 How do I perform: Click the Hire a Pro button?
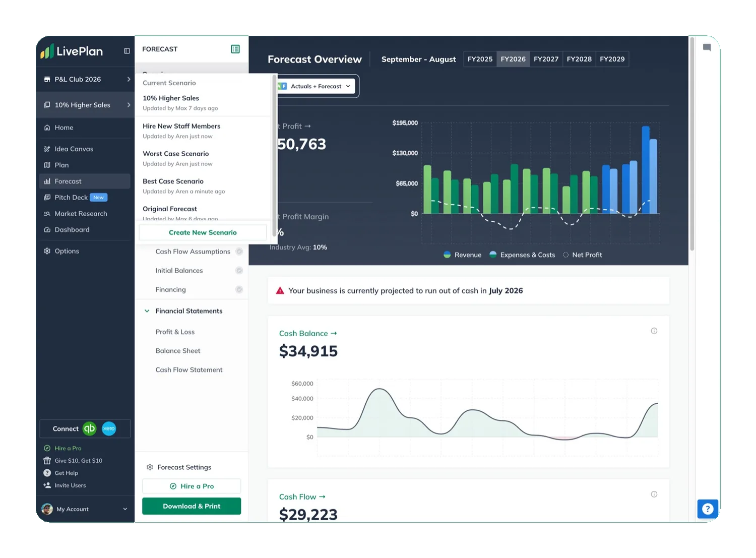[192, 486]
